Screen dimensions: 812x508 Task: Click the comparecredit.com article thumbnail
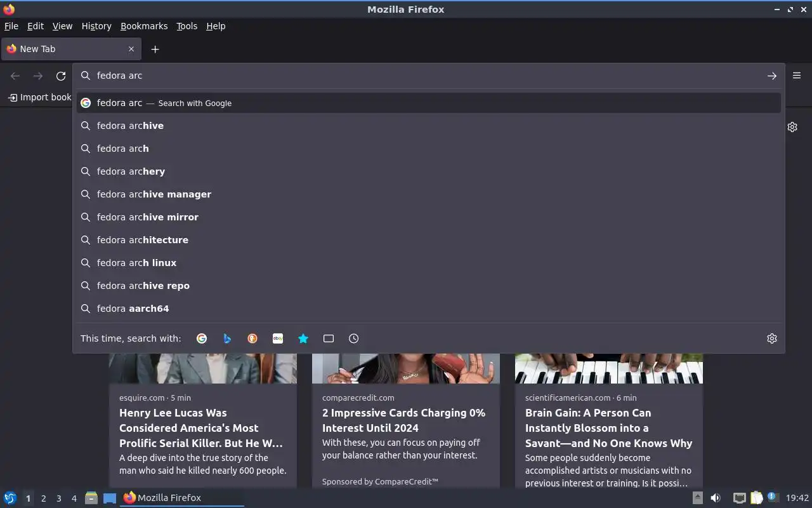(406, 368)
